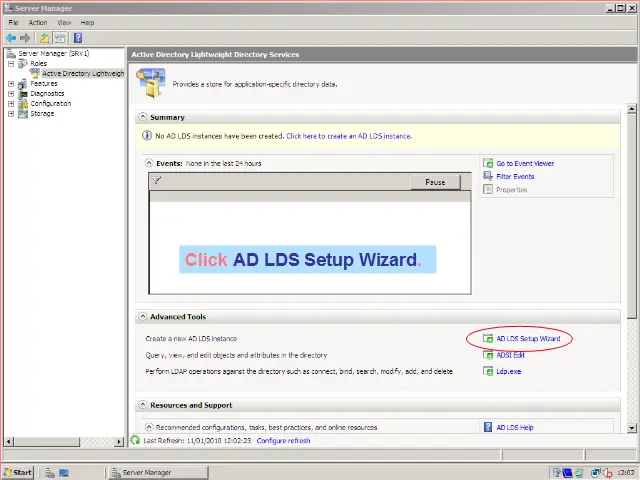
Task: Click the Back arrow toolbar icon
Action: [11, 38]
